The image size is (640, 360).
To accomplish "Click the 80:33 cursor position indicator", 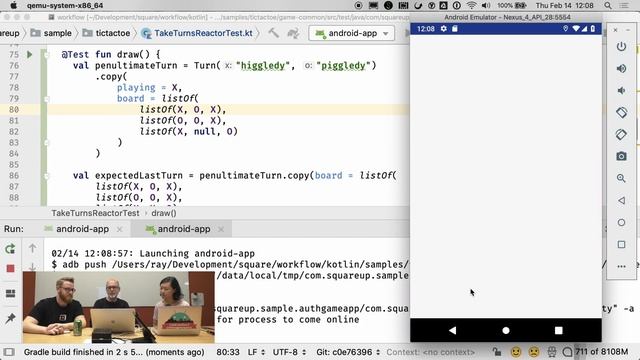I will coord(228,352).
